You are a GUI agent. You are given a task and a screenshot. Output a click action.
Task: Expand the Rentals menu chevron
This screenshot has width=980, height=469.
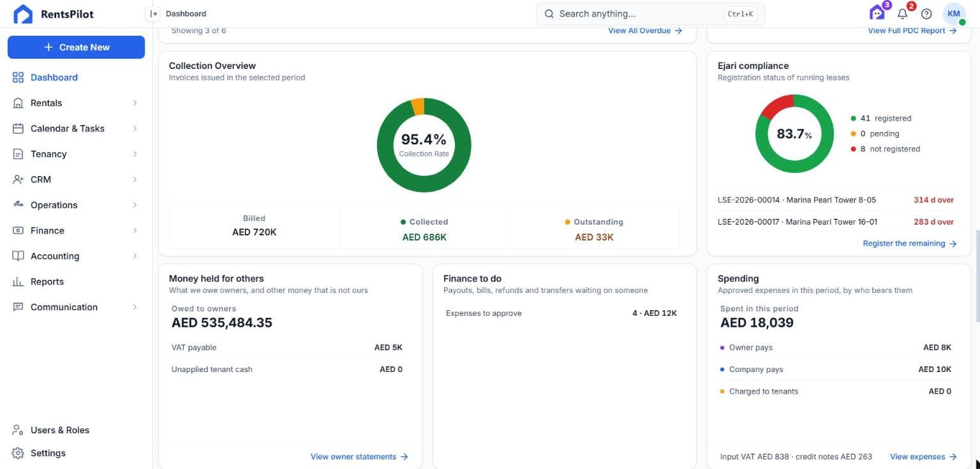point(135,103)
